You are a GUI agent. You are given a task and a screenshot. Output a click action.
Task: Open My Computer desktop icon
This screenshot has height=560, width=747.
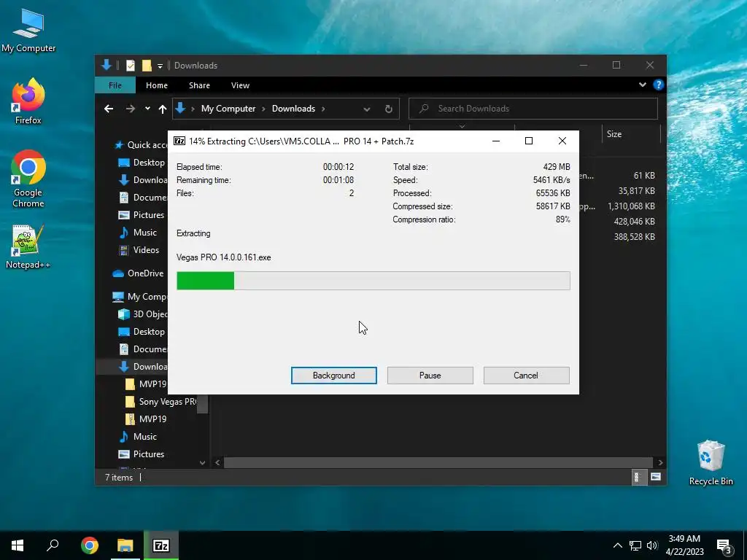point(28,30)
